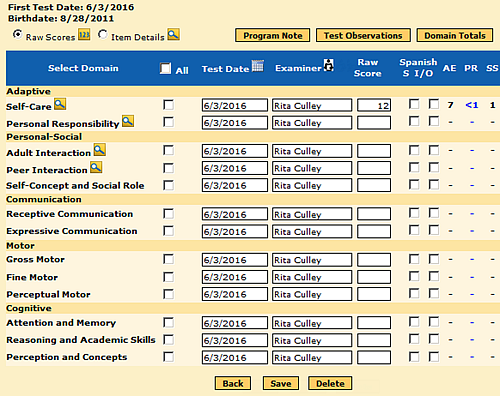
Task: Check Self-Concept and Social Role checkbox
Action: pos(169,185)
